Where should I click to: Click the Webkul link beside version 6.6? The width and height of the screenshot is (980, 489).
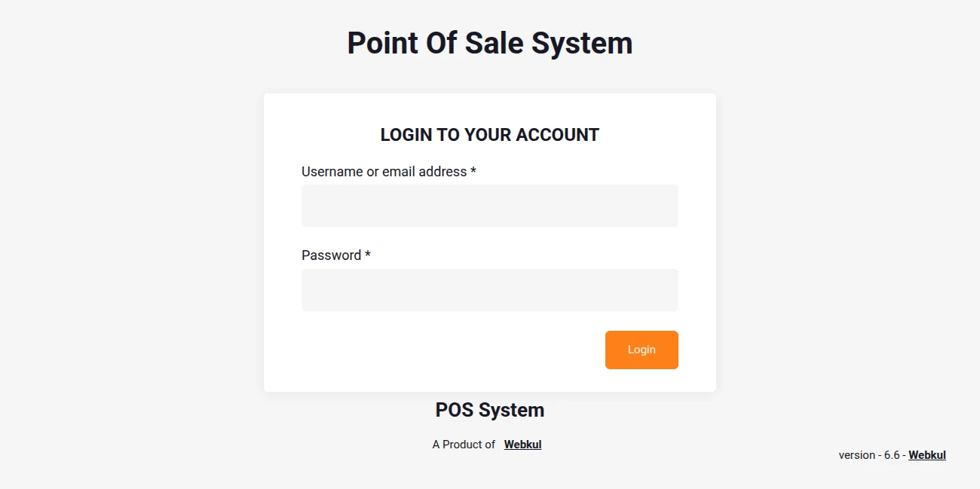point(926,454)
